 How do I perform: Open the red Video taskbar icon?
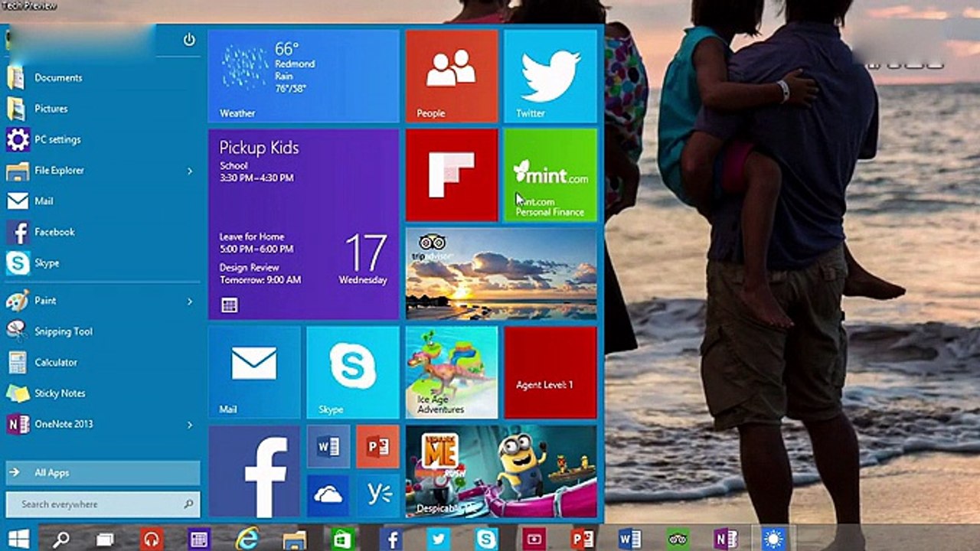(x=534, y=539)
